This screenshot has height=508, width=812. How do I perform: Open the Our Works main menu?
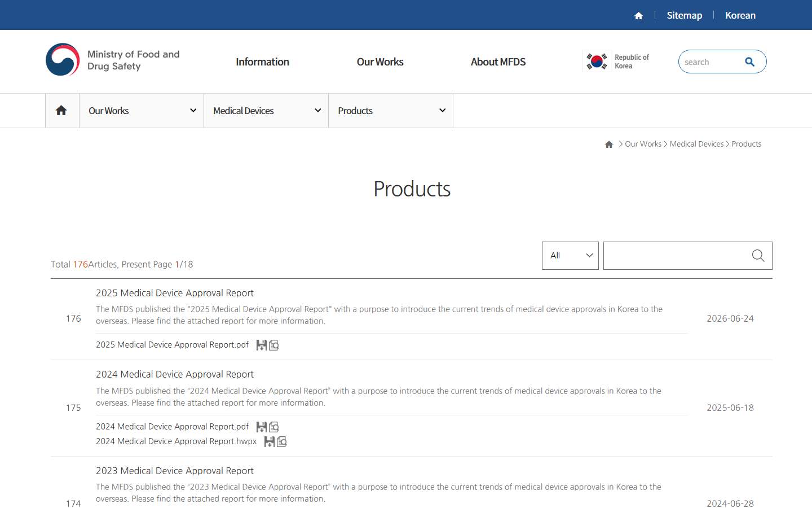[380, 62]
